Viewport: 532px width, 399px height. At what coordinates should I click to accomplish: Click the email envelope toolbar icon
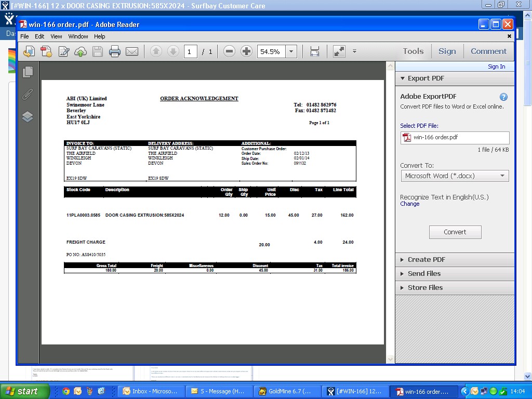pos(132,51)
